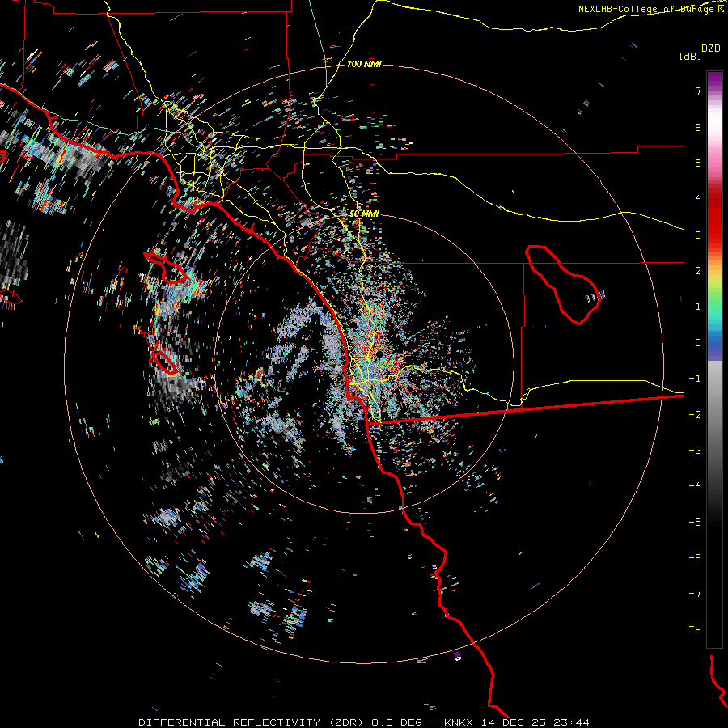The height and width of the screenshot is (728, 728).
Task: Click the 6 dB tick label
Action: pos(698,127)
